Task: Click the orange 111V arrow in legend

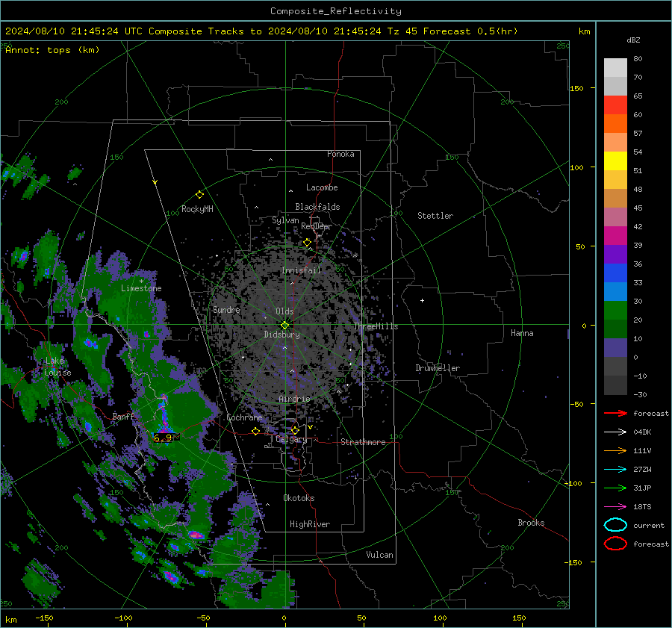Action: click(615, 450)
